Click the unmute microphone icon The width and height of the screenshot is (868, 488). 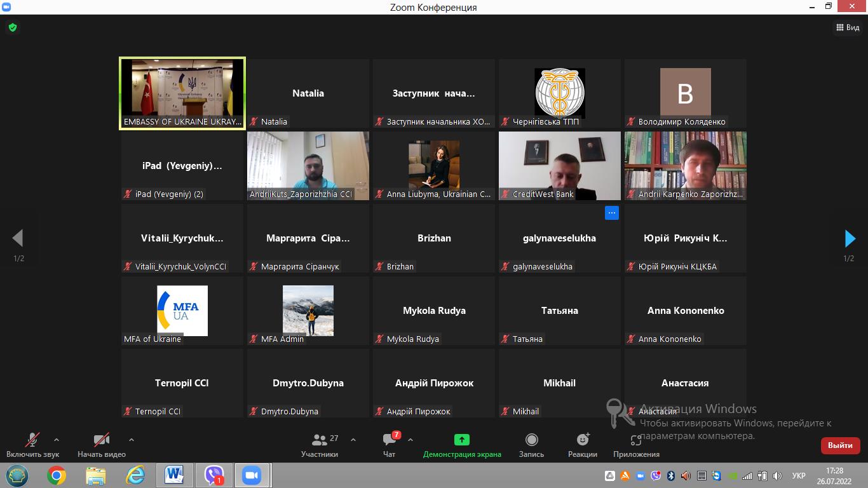coord(32,440)
